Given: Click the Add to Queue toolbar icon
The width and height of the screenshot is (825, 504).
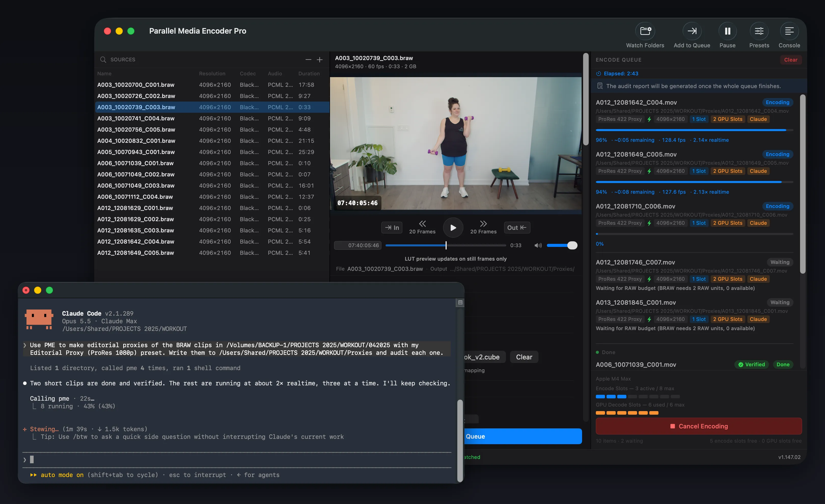Looking at the screenshot, I should point(692,31).
